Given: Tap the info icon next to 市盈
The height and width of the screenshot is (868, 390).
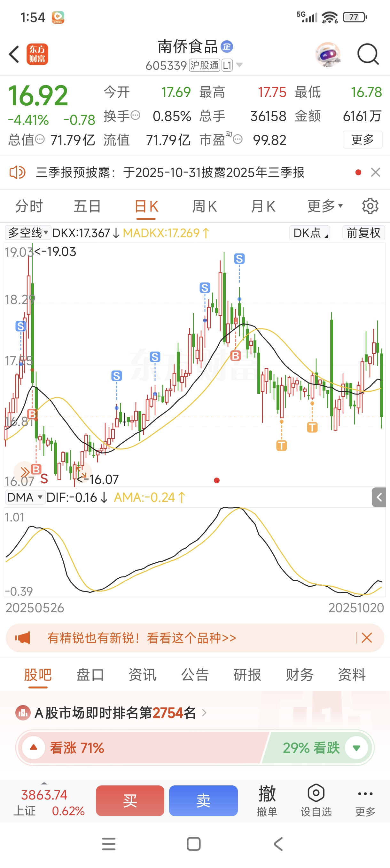Looking at the screenshot, I should coord(238,139).
